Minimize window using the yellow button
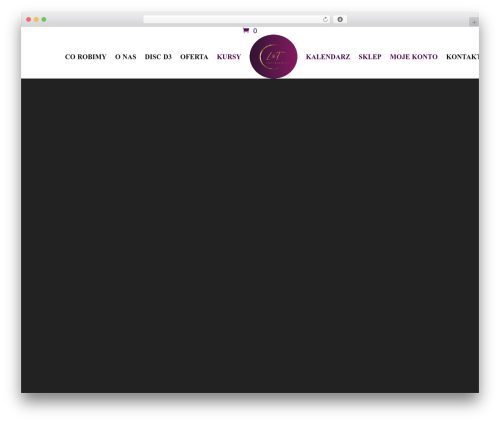 coord(36,19)
